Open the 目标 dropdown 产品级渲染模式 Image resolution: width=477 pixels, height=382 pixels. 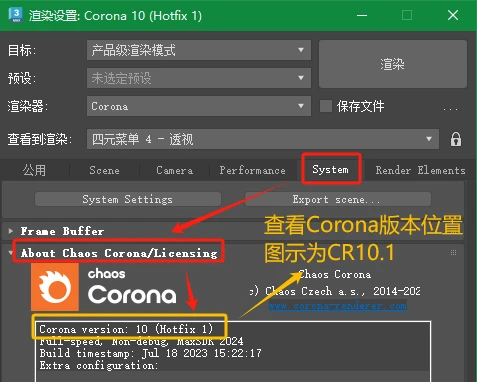click(199, 50)
